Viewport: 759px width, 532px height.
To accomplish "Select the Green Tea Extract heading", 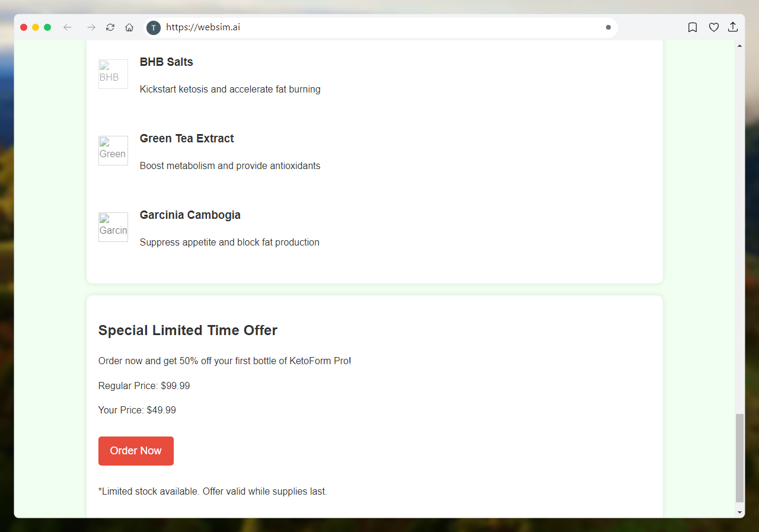I will [187, 138].
